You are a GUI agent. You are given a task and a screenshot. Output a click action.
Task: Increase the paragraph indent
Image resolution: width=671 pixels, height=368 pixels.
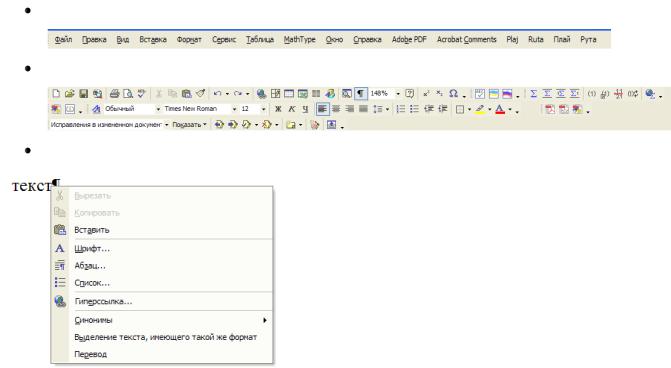(442, 109)
